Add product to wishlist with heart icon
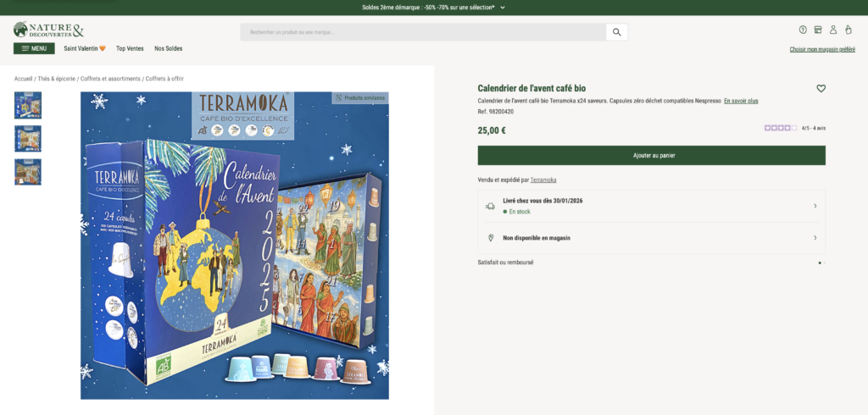The height and width of the screenshot is (415, 868). click(x=821, y=89)
